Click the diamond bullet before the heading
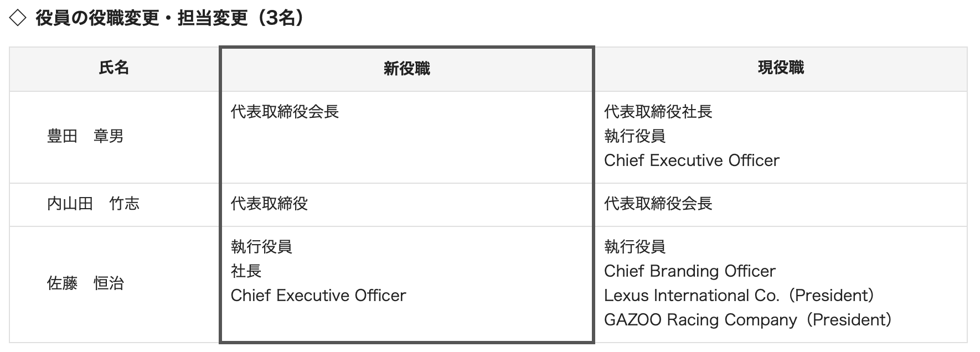980x352 pixels. pyautogui.click(x=18, y=18)
